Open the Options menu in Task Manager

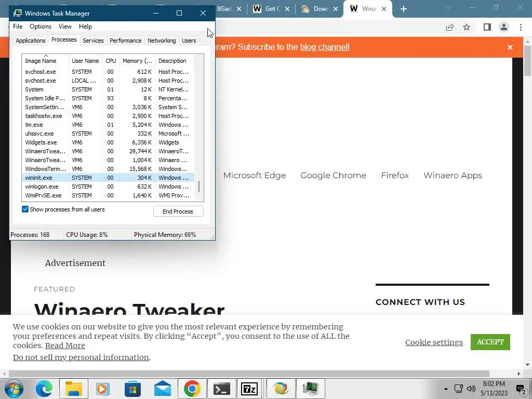coord(41,26)
